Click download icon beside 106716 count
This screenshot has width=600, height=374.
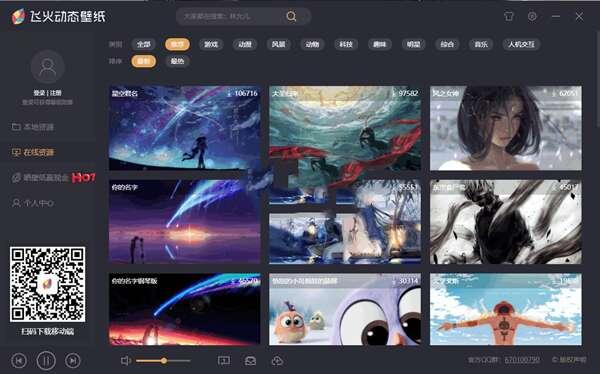pos(229,93)
